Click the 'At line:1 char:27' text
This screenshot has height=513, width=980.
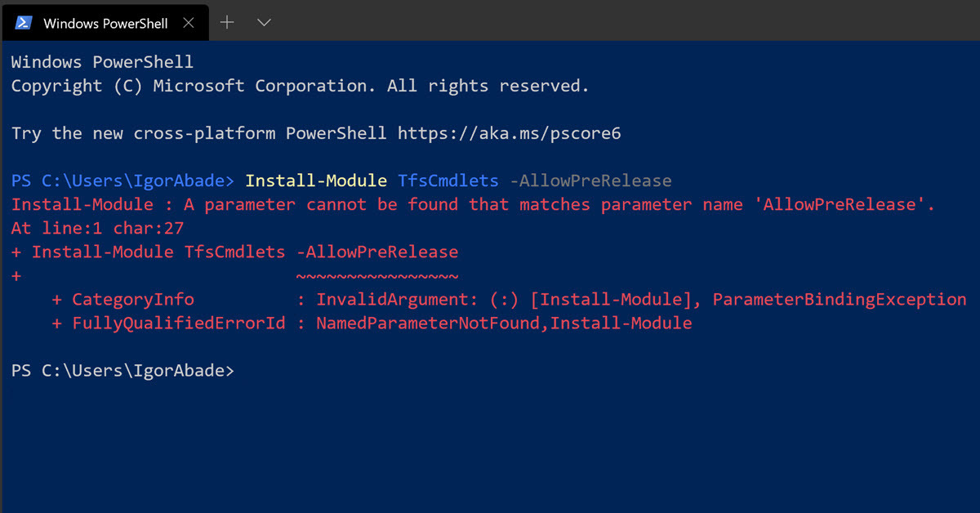pos(97,228)
